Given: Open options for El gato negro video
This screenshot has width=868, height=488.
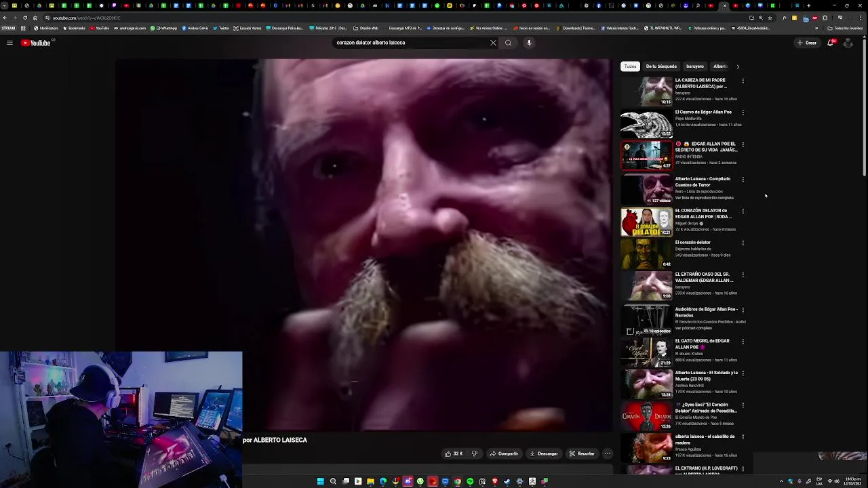Looking at the screenshot, I should [x=743, y=341].
